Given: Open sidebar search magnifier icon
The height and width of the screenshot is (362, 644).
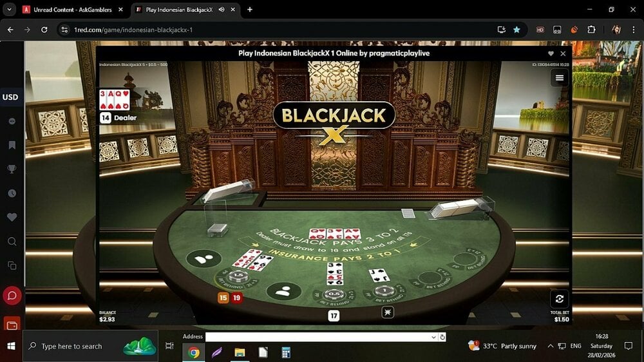Looking at the screenshot, I should [x=12, y=242].
